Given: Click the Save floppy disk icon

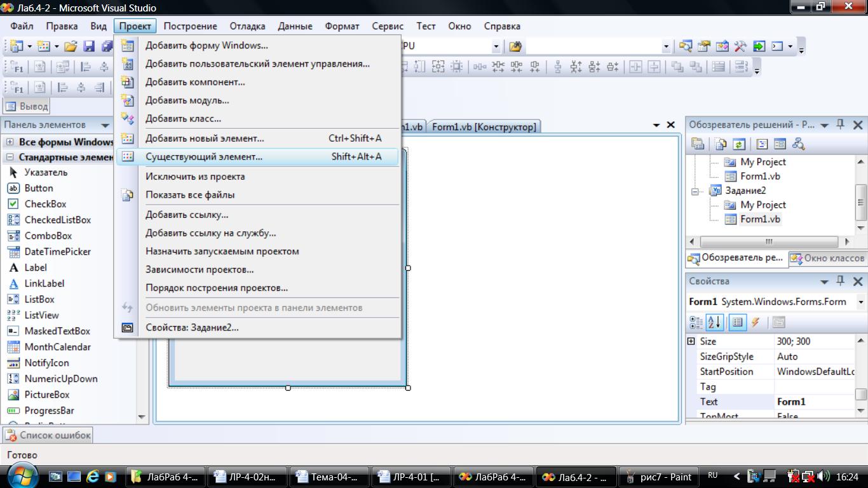Looking at the screenshot, I should pos(89,46).
